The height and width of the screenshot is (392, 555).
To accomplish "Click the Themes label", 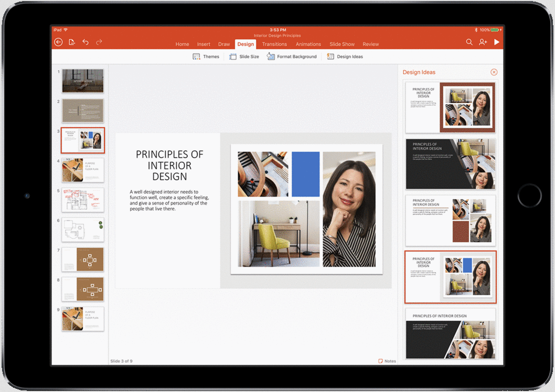I will 211,57.
